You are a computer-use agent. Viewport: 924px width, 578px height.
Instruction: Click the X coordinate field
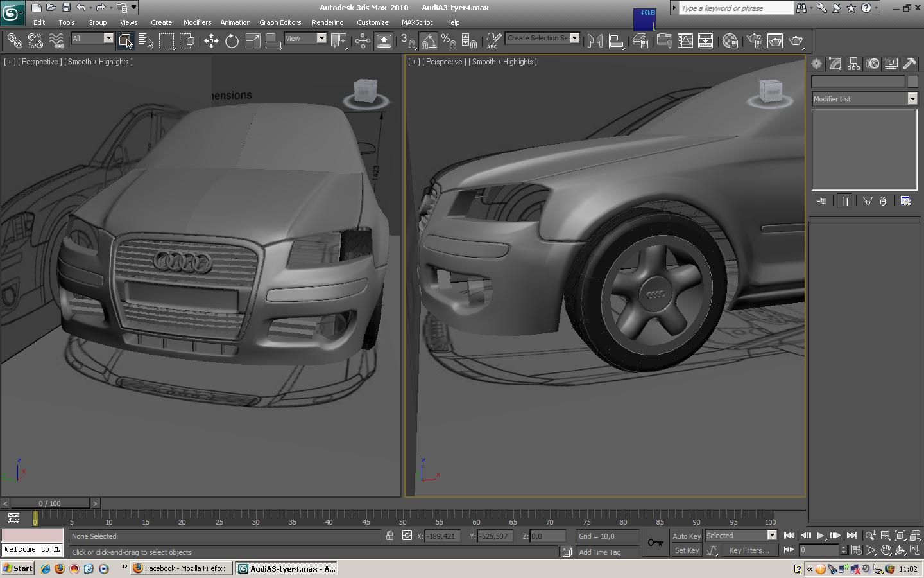coord(442,536)
